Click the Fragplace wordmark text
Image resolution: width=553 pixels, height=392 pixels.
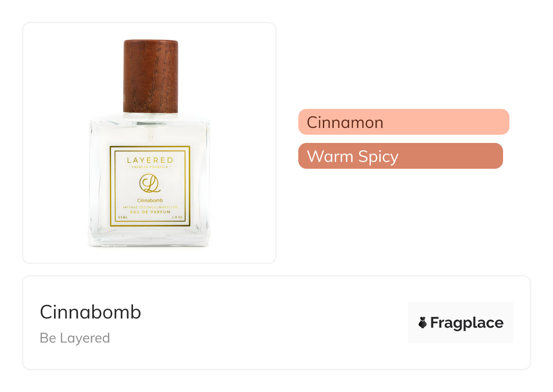pos(466,323)
